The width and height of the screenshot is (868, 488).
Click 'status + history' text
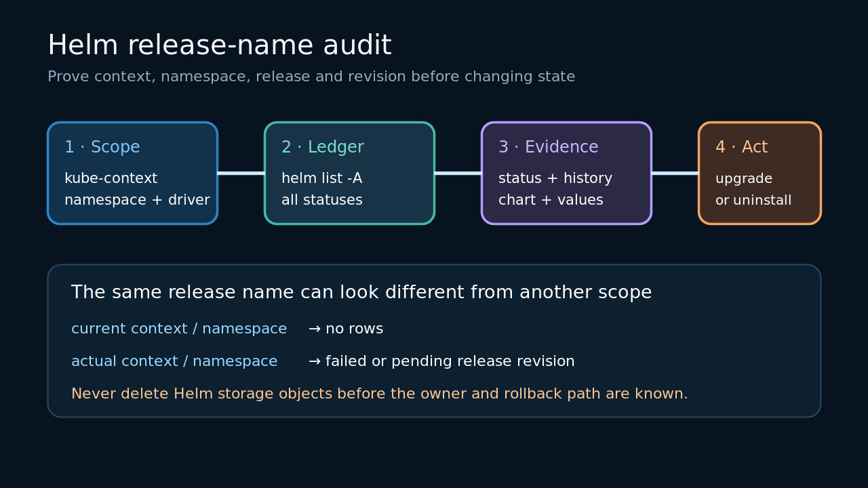pyautogui.click(x=555, y=178)
